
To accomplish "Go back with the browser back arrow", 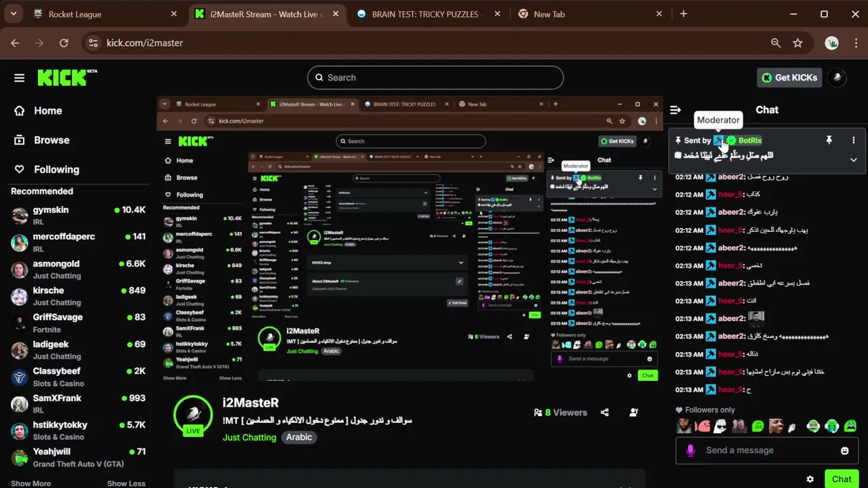I will click(15, 43).
